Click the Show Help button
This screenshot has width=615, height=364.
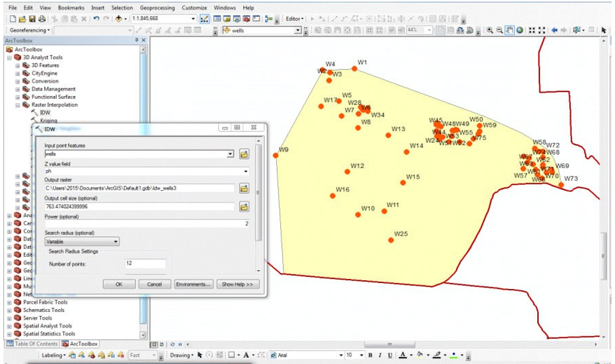click(238, 285)
